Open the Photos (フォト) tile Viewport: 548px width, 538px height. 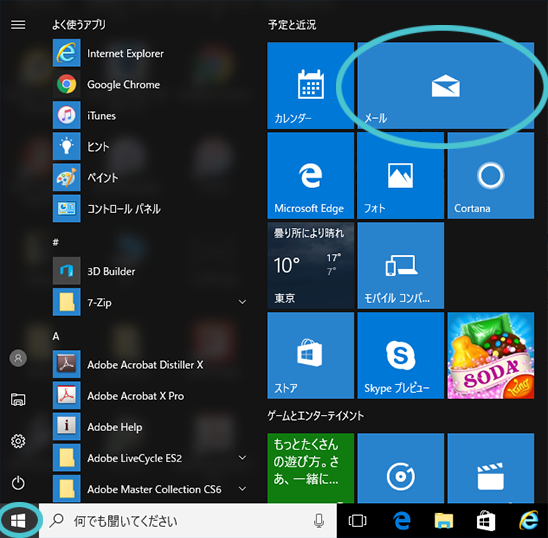pos(401,175)
